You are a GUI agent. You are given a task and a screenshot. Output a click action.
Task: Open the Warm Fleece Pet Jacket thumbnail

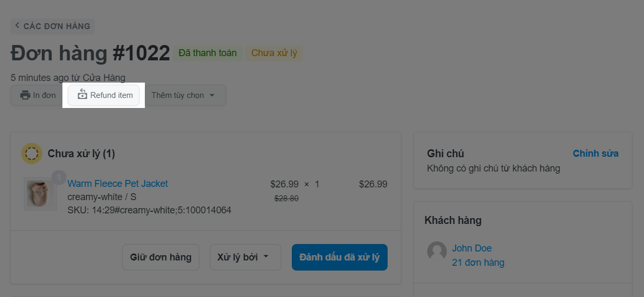[x=40, y=194]
